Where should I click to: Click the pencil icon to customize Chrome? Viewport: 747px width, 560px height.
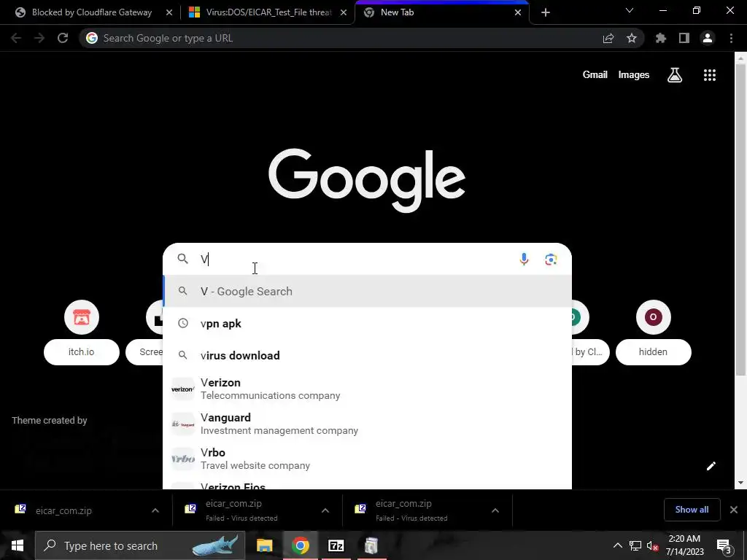click(x=711, y=466)
